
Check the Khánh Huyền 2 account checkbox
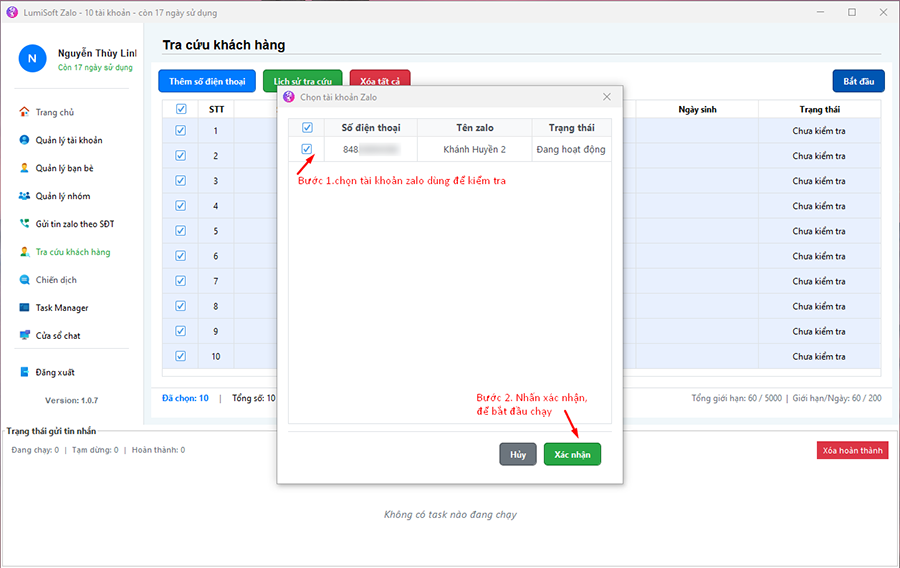307,149
